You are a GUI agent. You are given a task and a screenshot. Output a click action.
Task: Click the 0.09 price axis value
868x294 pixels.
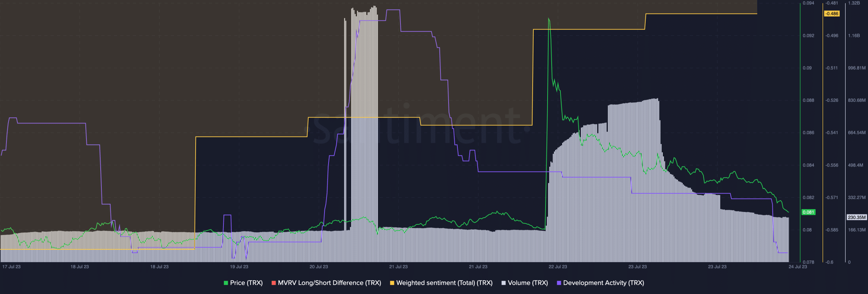807,68
